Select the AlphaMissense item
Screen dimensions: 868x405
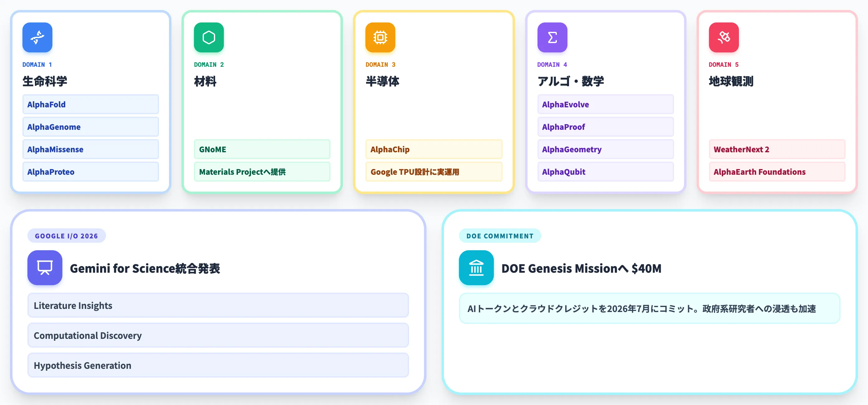(x=91, y=149)
